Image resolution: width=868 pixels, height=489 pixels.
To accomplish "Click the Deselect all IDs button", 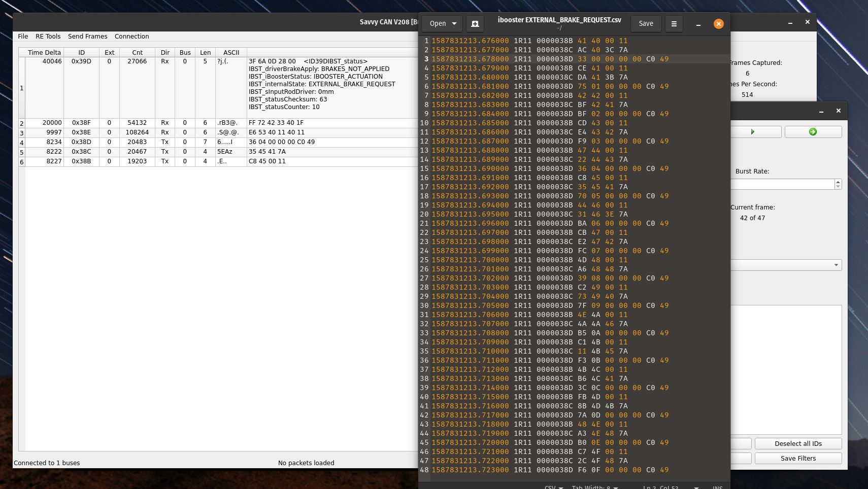I will tap(798, 444).
